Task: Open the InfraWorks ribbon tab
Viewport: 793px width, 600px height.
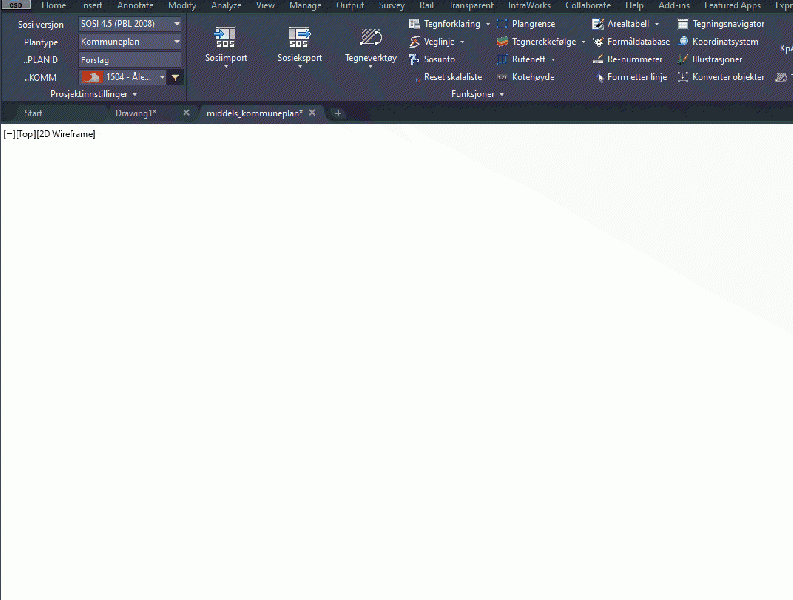Action: tap(529, 5)
